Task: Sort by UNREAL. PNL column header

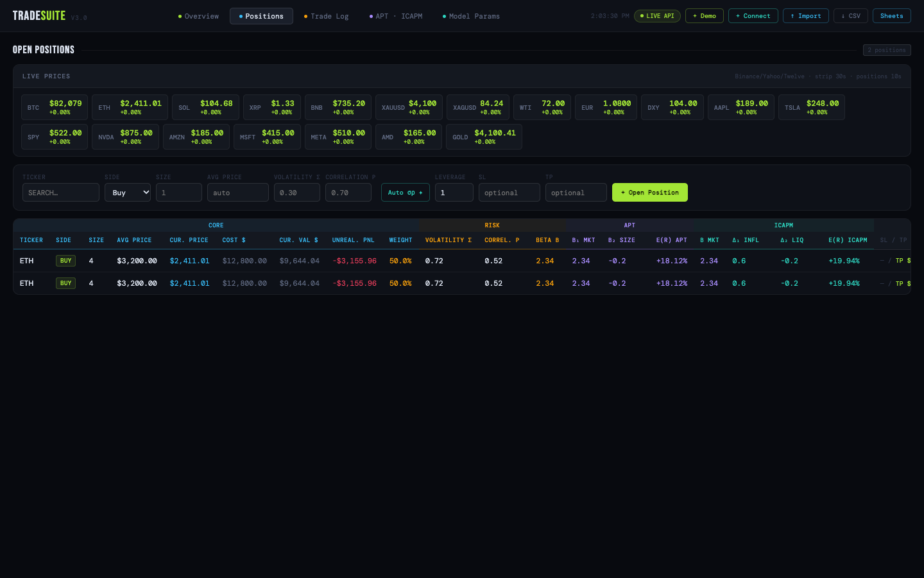Action: pos(354,240)
